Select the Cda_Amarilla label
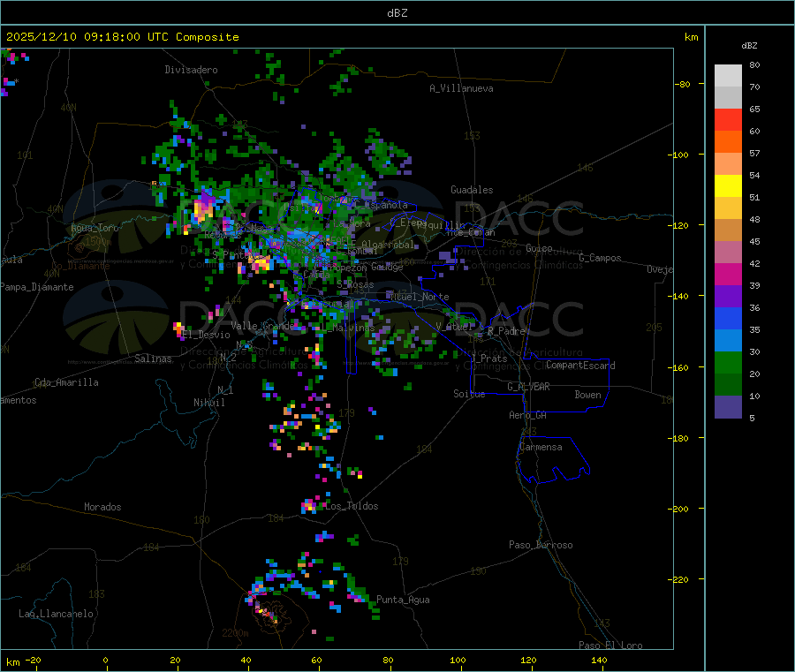795x672 pixels. pos(66,382)
